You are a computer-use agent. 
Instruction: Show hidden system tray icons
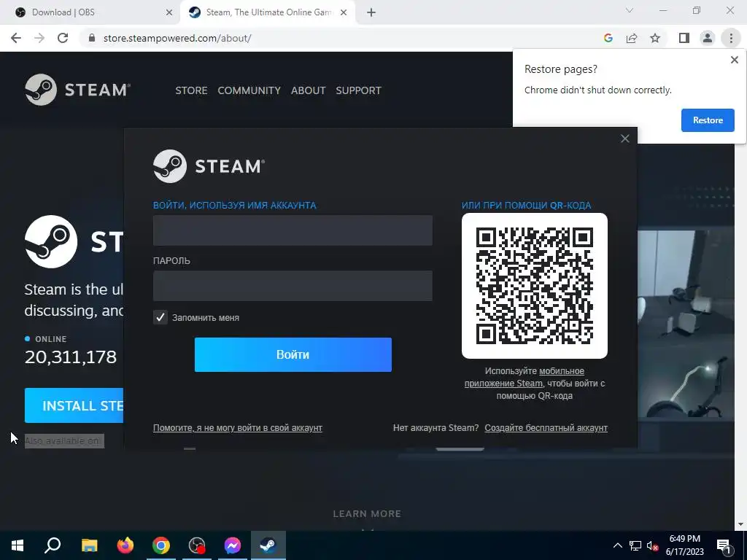coord(617,545)
